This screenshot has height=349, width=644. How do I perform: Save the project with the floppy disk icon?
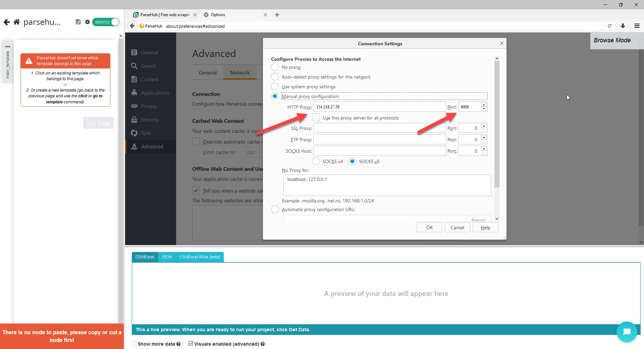pos(78,22)
